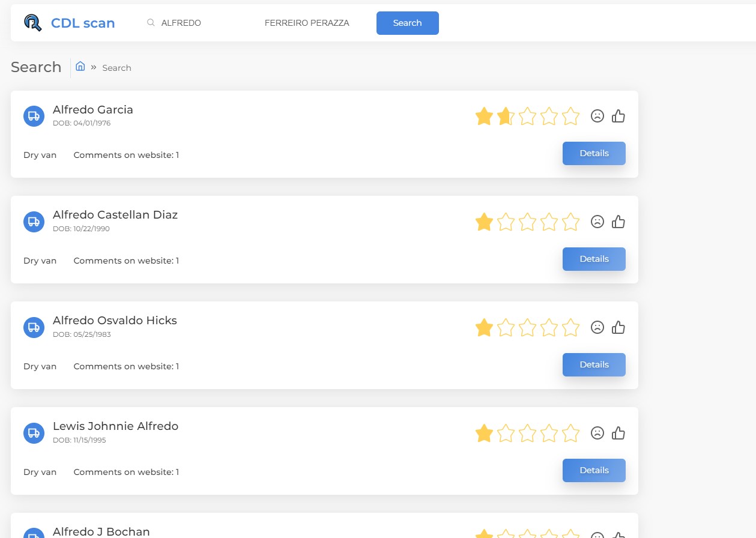Image resolution: width=756 pixels, height=538 pixels.
Task: View Details for Lewis Johnnie Alfredo
Action: coord(594,470)
